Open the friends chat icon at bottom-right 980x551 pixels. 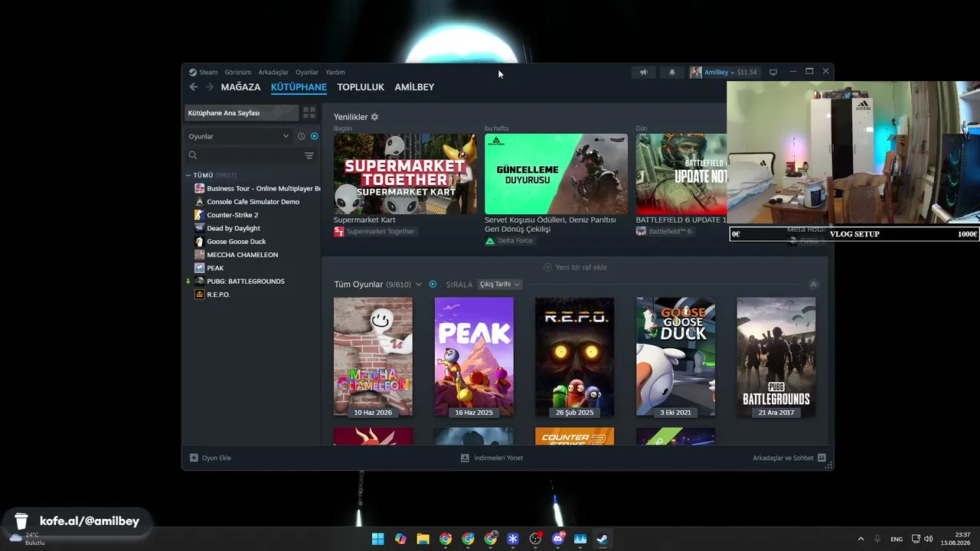(x=822, y=458)
